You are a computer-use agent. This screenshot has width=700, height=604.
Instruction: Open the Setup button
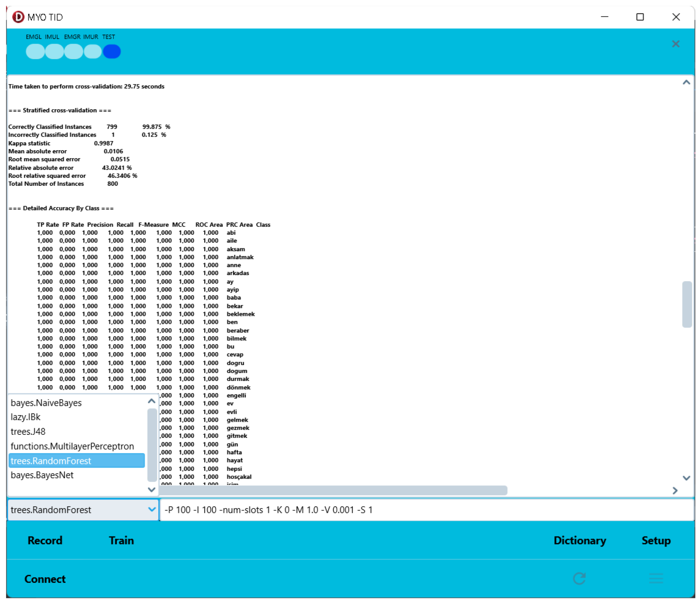656,540
